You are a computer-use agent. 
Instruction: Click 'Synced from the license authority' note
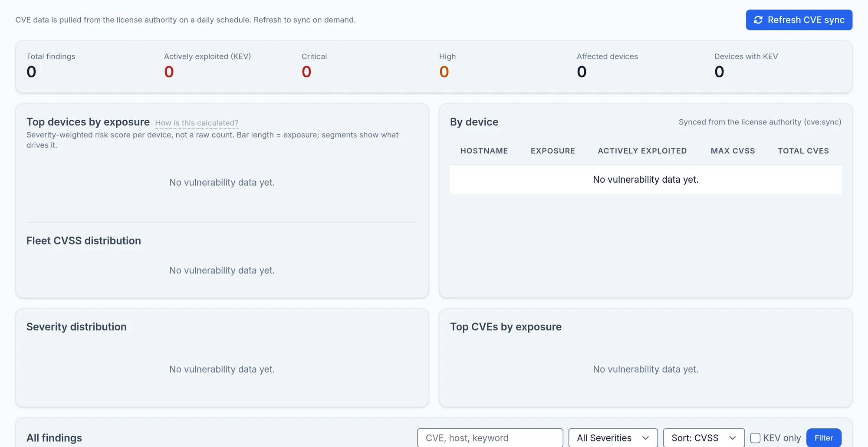click(760, 122)
